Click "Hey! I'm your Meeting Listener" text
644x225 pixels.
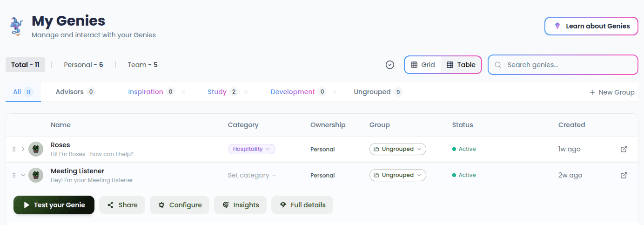click(92, 180)
